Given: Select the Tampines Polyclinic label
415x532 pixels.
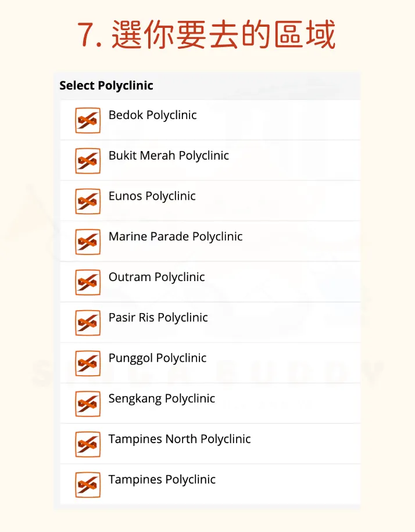Looking at the screenshot, I should 162,480.
